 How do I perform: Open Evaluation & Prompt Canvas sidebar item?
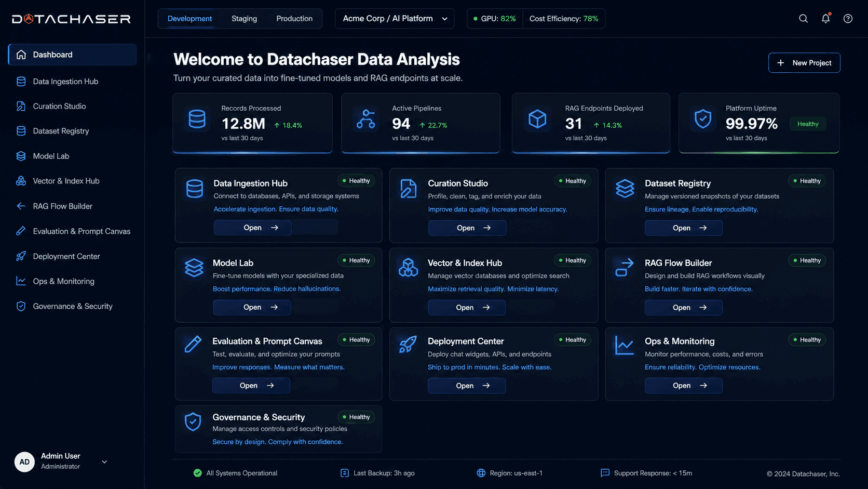click(x=72, y=231)
